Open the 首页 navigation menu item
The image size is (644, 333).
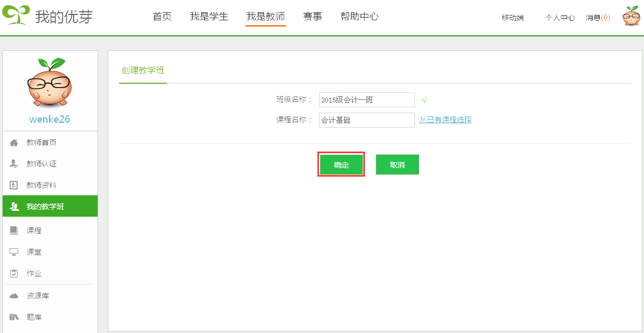pyautogui.click(x=162, y=17)
